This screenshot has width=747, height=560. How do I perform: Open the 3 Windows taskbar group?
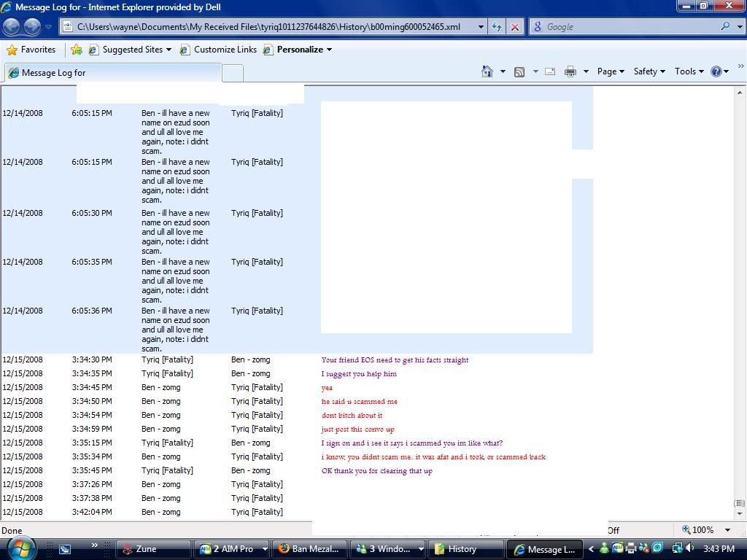pyautogui.click(x=388, y=549)
